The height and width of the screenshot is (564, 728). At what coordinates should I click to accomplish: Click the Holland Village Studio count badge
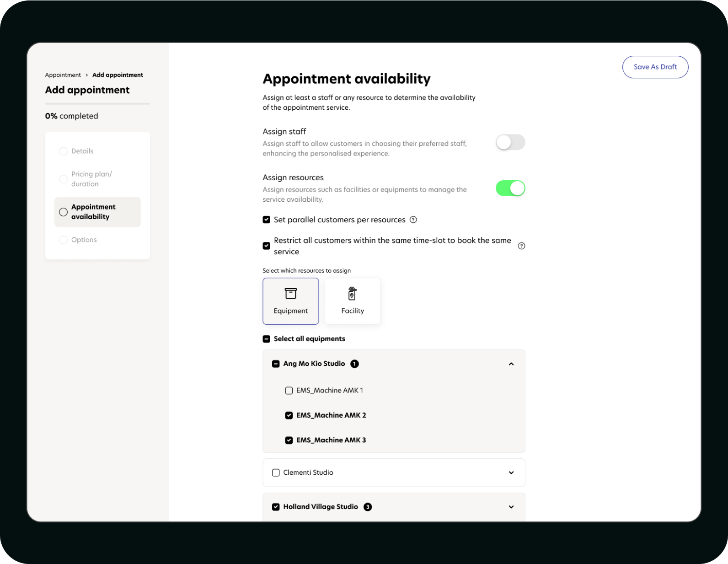click(368, 507)
